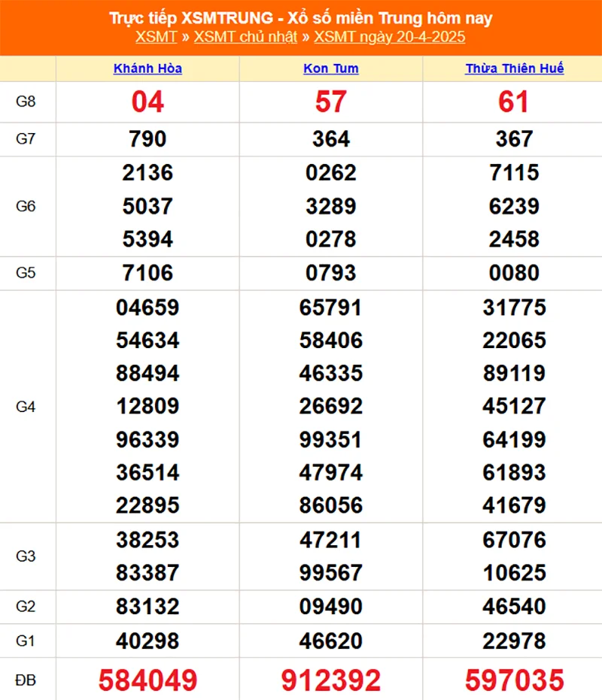This screenshot has height=700, width=602.
Task: Click G5 result 0080
Action: tap(514, 273)
